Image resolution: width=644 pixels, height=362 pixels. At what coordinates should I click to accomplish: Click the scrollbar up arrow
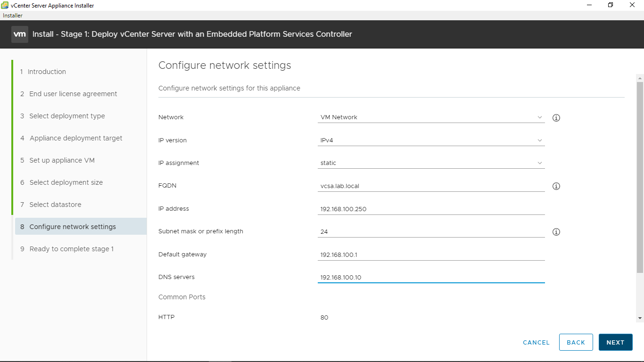[640, 78]
